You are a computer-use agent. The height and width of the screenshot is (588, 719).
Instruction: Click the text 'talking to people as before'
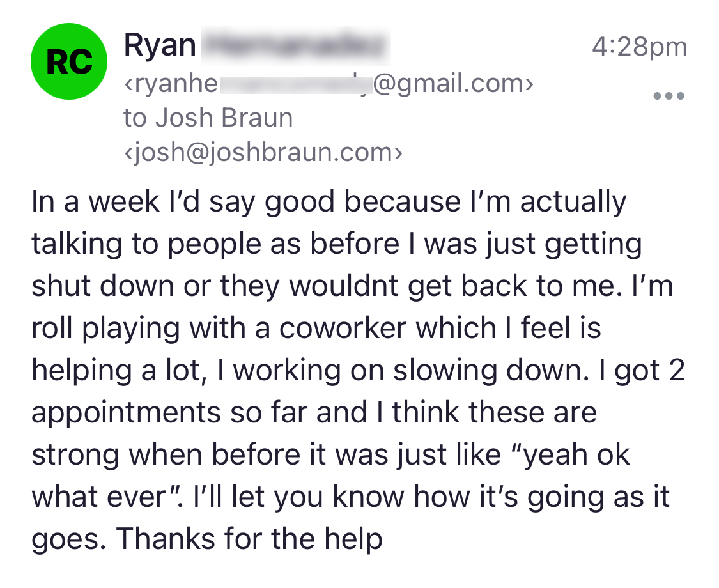(x=215, y=244)
